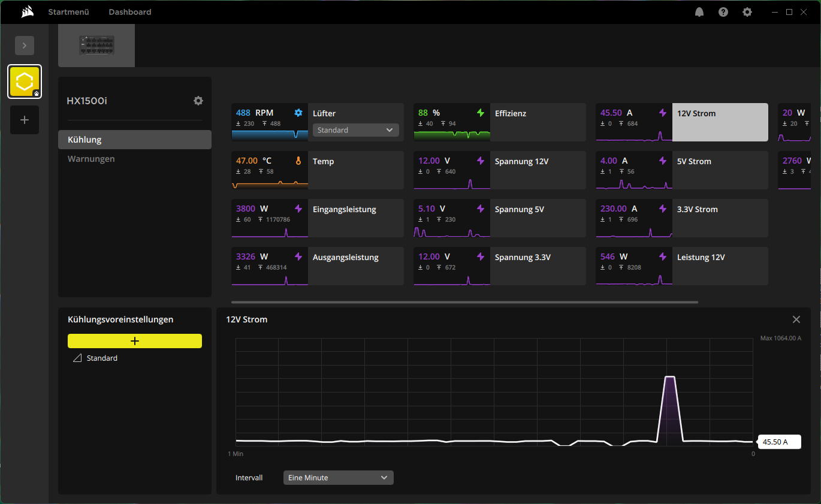Select the Eingangsleistung sensor tile
The image size is (821, 504).
(x=318, y=218)
